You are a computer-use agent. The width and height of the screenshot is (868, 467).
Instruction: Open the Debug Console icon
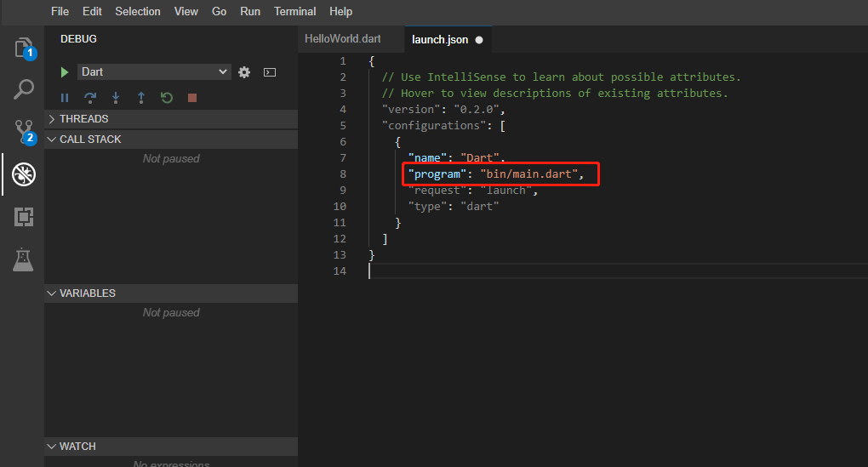point(270,72)
